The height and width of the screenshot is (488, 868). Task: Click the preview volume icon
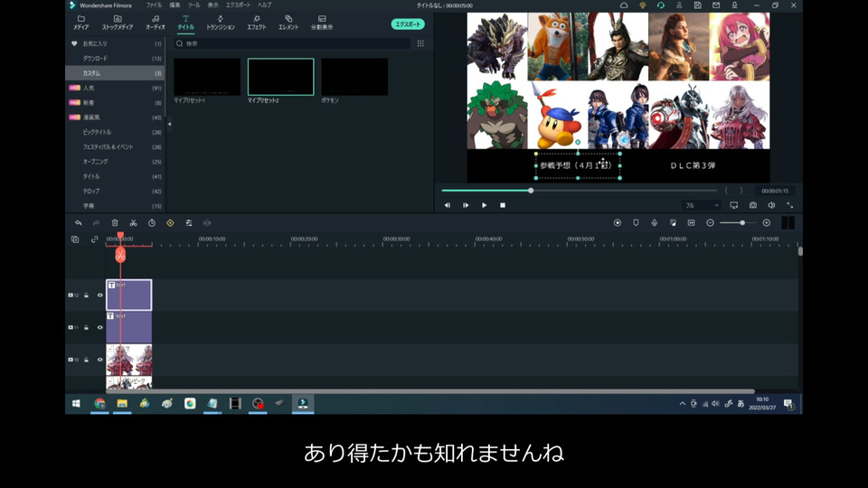771,205
